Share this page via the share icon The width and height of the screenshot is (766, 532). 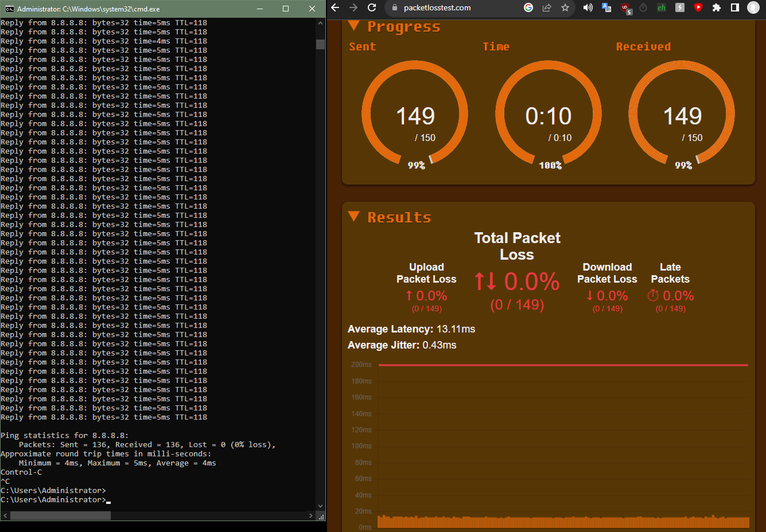547,7
